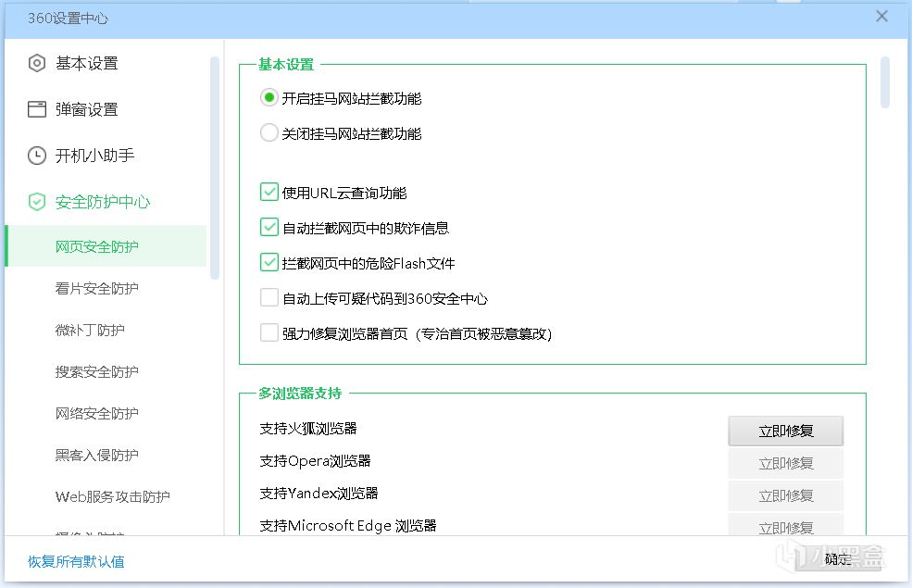Click the 支持Microsoft Edge 浏览器 label

coord(348,526)
